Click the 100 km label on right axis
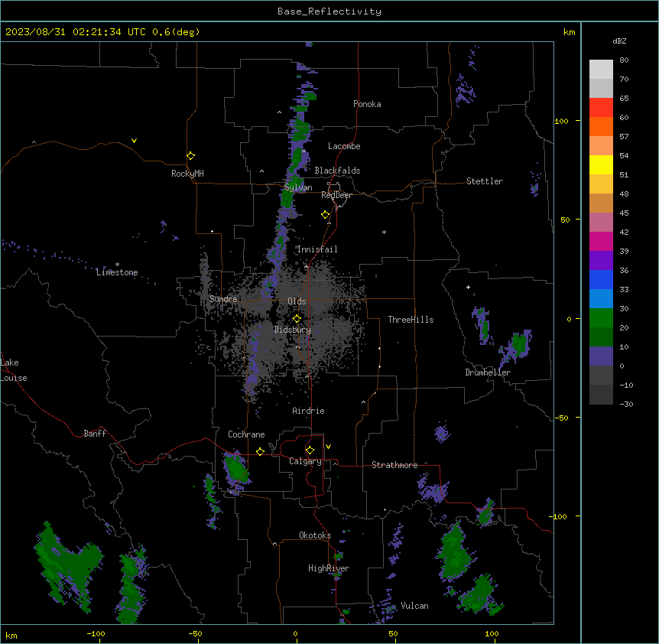Viewport: 659px width, 644px height. (561, 121)
